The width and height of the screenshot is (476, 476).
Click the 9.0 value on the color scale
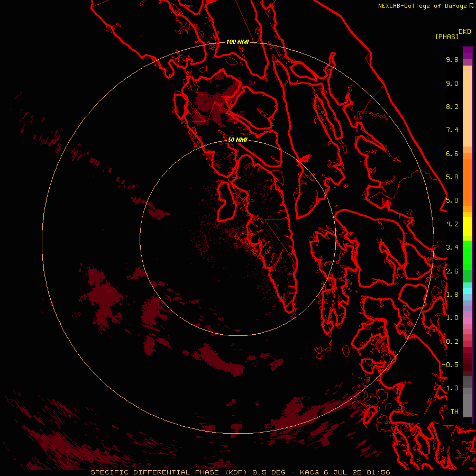click(x=452, y=83)
